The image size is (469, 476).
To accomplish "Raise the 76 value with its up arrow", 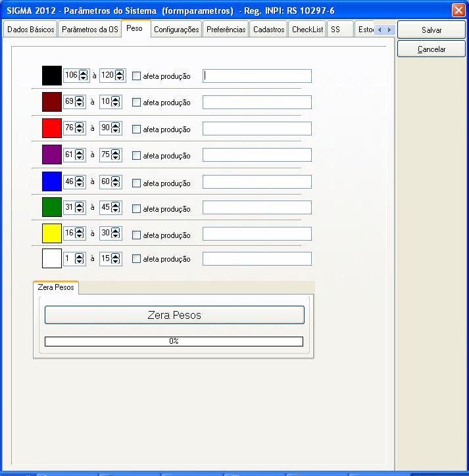I will pyautogui.click(x=80, y=125).
